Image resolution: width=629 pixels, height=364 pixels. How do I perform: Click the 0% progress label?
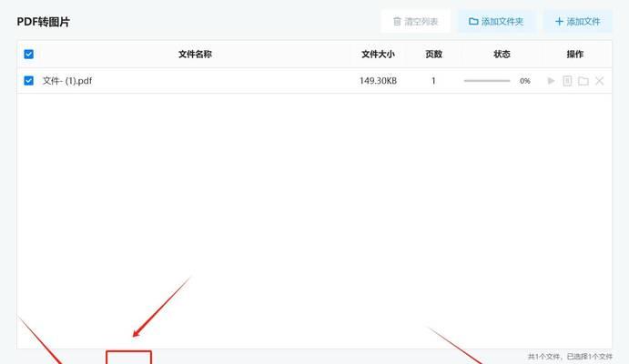525,81
